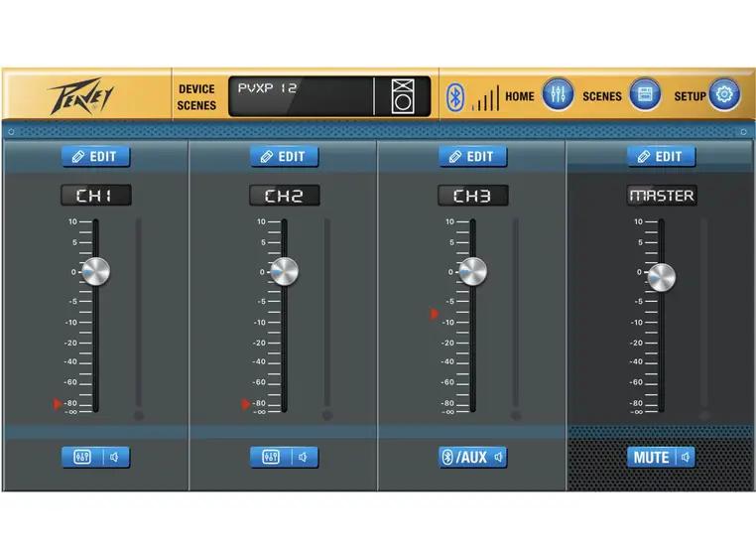Screen dimensions: 756x558
Task: Open the Scenes save disk icon
Action: tap(645, 96)
